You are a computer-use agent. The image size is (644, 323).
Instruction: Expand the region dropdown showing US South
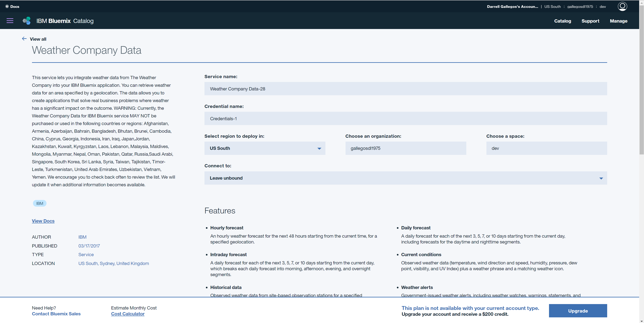[264, 148]
